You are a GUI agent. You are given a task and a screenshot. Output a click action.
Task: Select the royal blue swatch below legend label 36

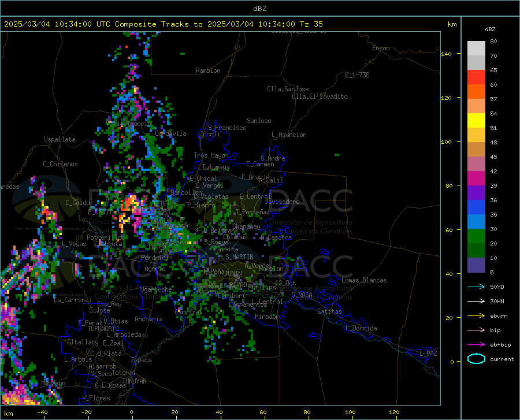point(476,207)
